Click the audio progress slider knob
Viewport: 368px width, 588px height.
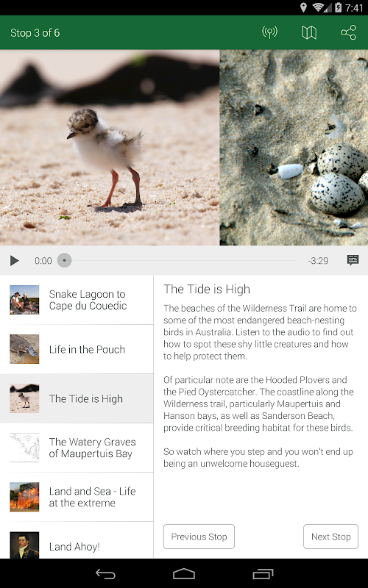tap(64, 260)
